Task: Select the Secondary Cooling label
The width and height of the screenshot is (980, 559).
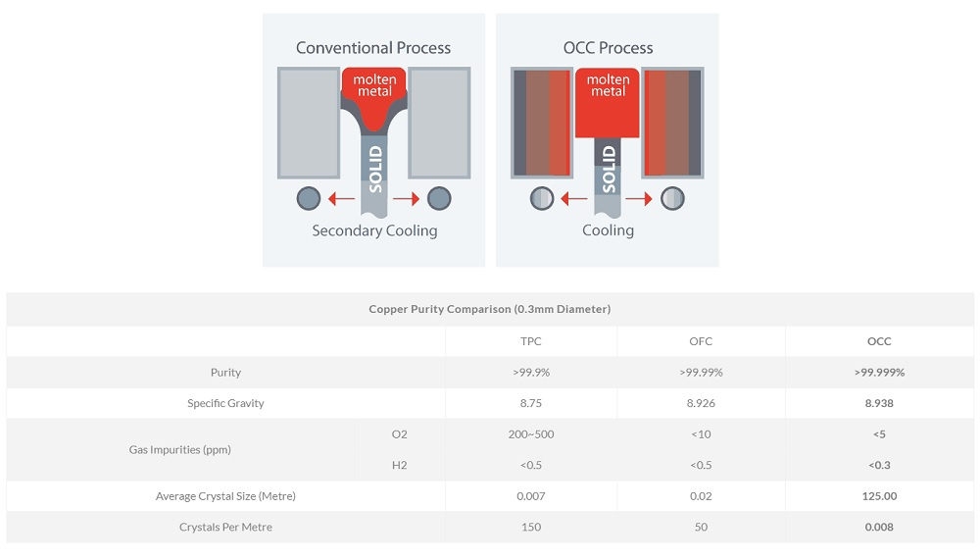Action: 374,230
